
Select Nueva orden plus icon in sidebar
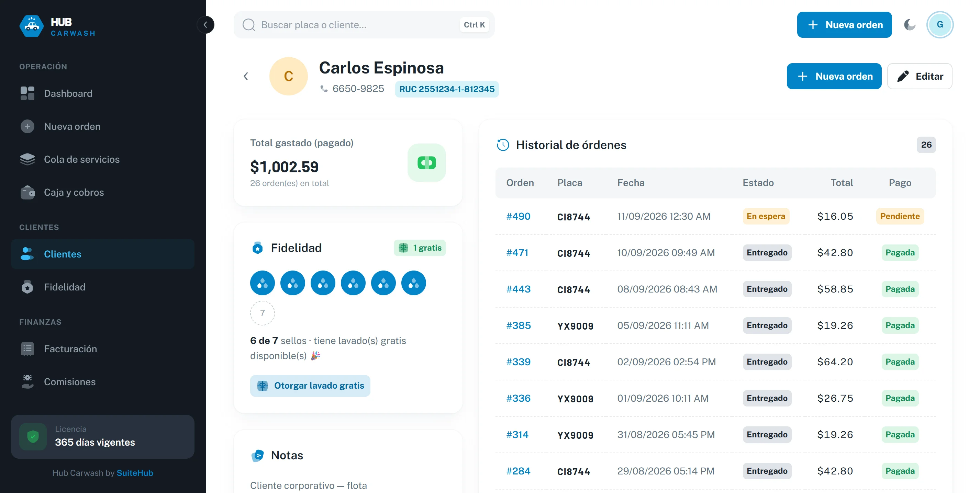27,126
